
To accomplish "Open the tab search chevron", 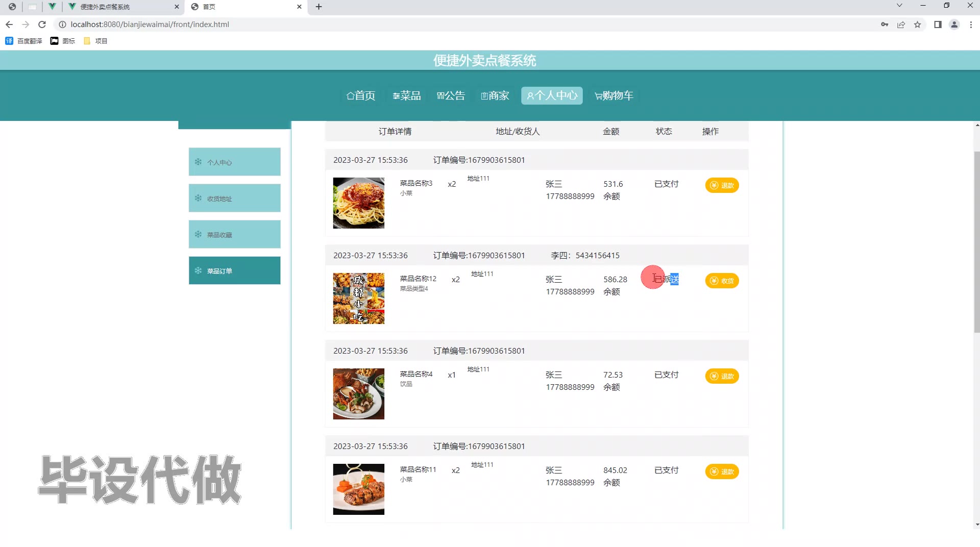I will tap(899, 6).
